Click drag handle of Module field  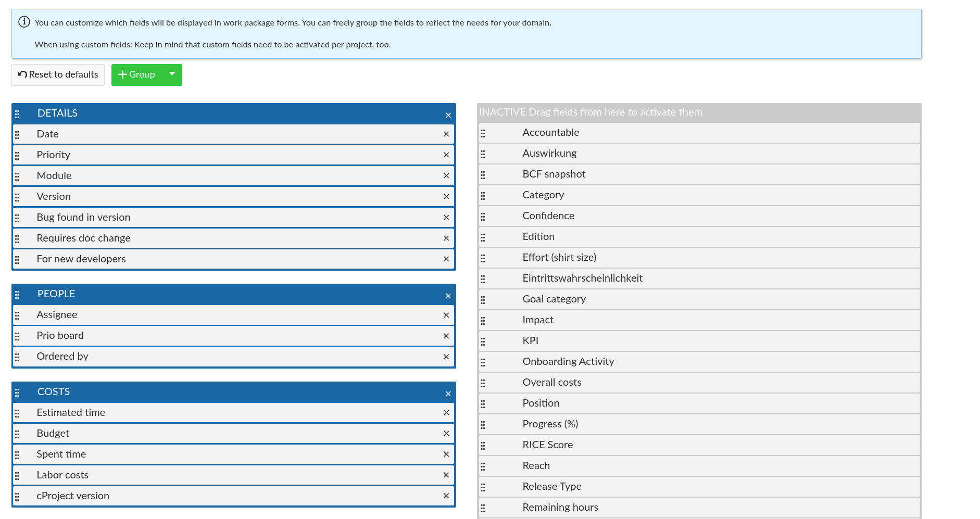pos(17,176)
